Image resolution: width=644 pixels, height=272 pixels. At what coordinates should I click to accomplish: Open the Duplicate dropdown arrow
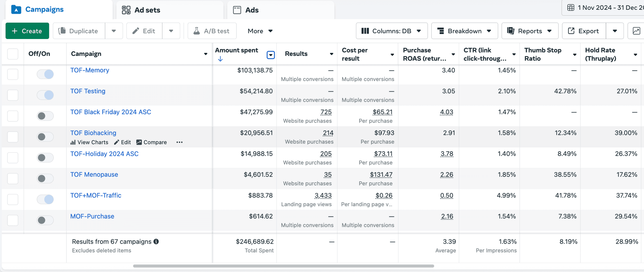pos(114,31)
